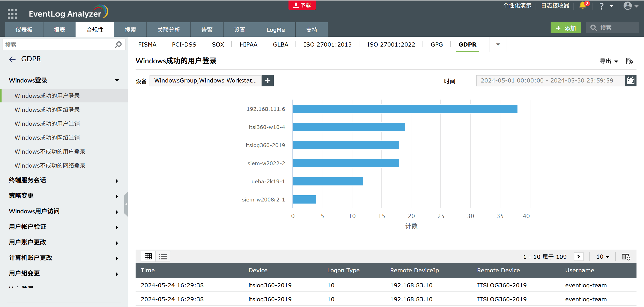Click the schedule report icon
Viewport: 644px width, 307px height.
point(629,61)
